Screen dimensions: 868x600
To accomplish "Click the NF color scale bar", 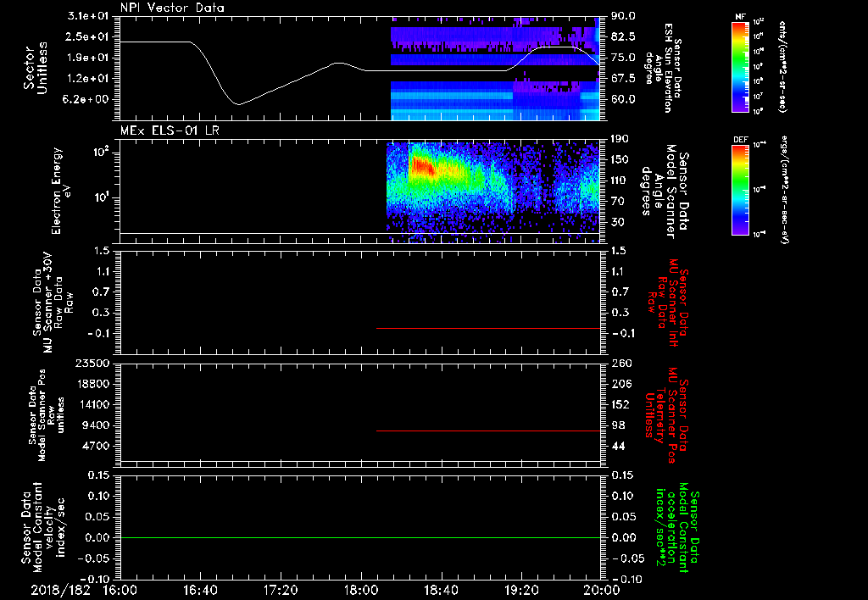I will pos(740,66).
